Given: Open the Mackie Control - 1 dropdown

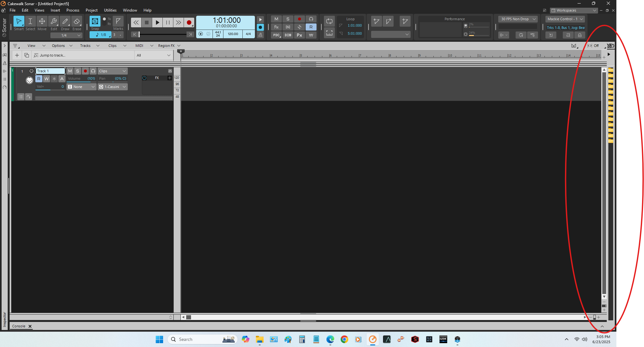Looking at the screenshot, I should point(565,19).
